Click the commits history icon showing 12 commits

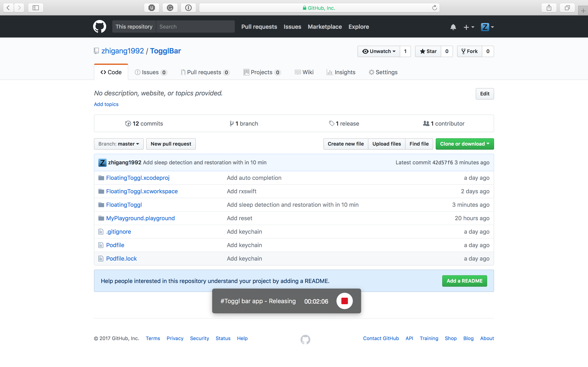128,124
